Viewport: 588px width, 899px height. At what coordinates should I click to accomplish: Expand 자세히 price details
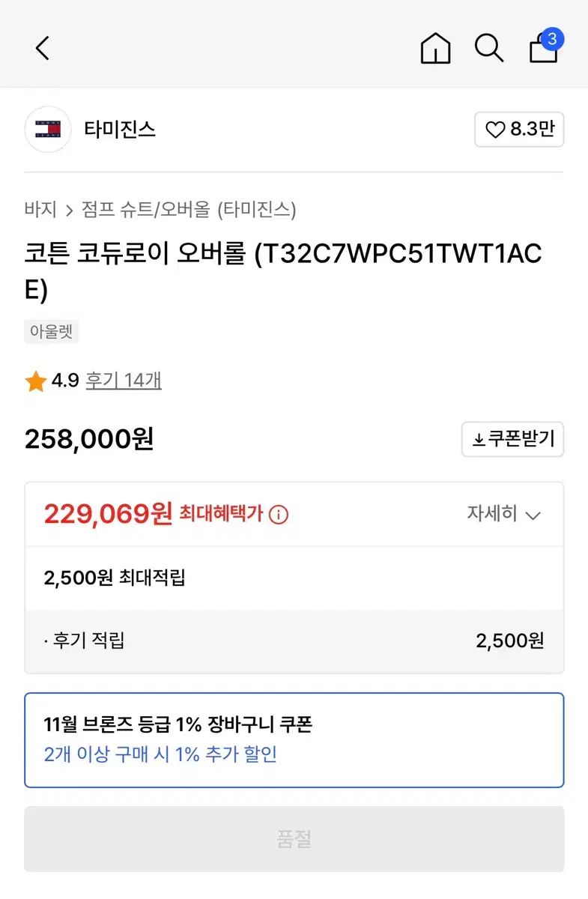tap(503, 515)
